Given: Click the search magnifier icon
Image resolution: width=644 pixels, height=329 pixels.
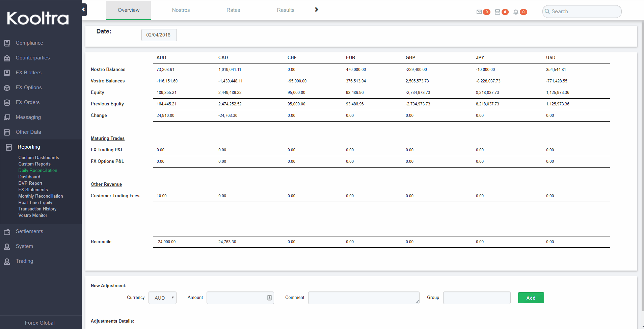Looking at the screenshot, I should [547, 11].
